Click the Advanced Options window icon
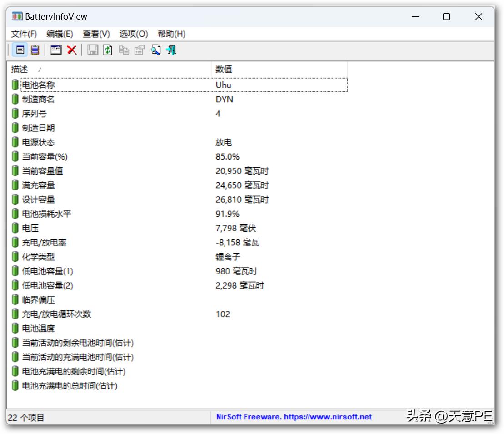 [x=55, y=50]
